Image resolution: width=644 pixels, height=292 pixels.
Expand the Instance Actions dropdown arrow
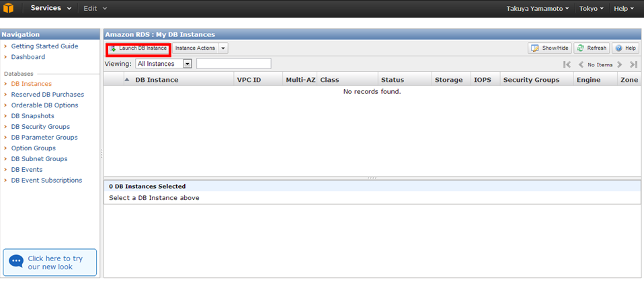pyautogui.click(x=223, y=48)
